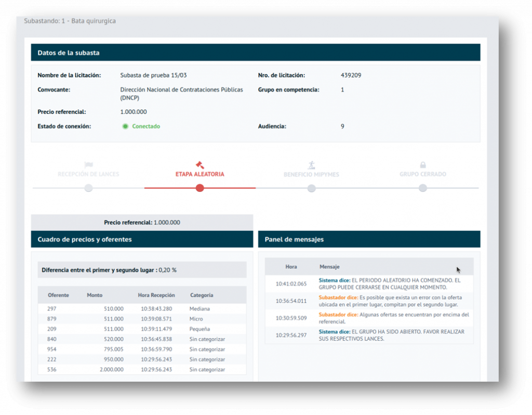Select the Grupo Cerrado stage label
Image resolution: width=532 pixels, height=415 pixels.
[423, 174]
